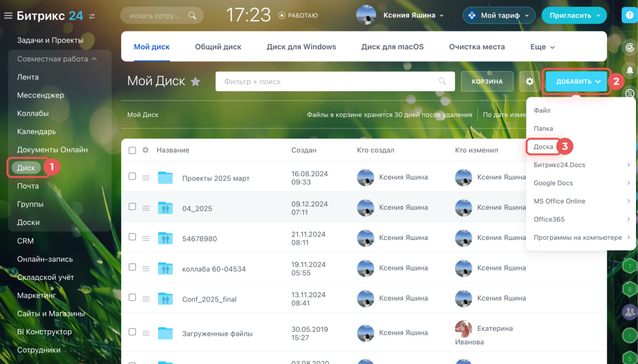This screenshot has height=364, width=638.
Task: Click the ДОБАВИТЬ button
Action: [577, 81]
